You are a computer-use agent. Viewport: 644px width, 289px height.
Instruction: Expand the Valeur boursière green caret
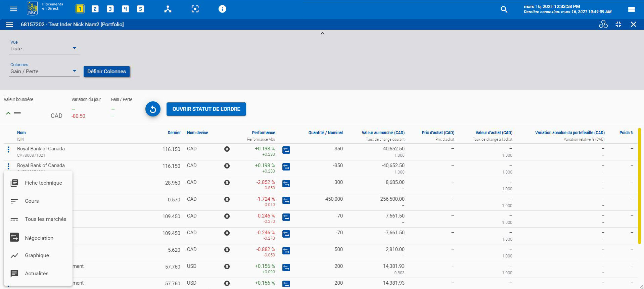(x=8, y=113)
